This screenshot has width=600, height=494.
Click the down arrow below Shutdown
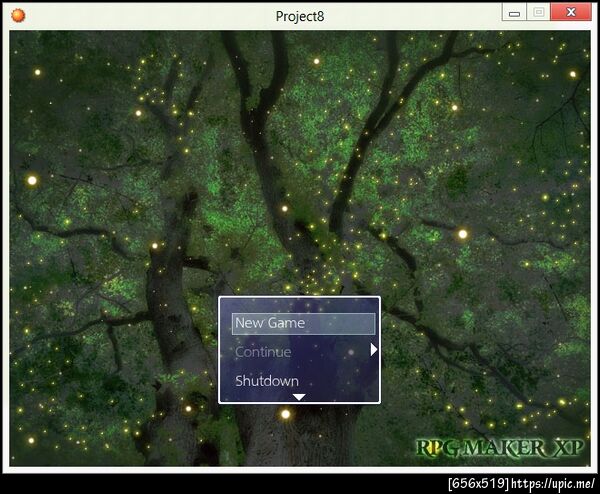click(x=299, y=397)
